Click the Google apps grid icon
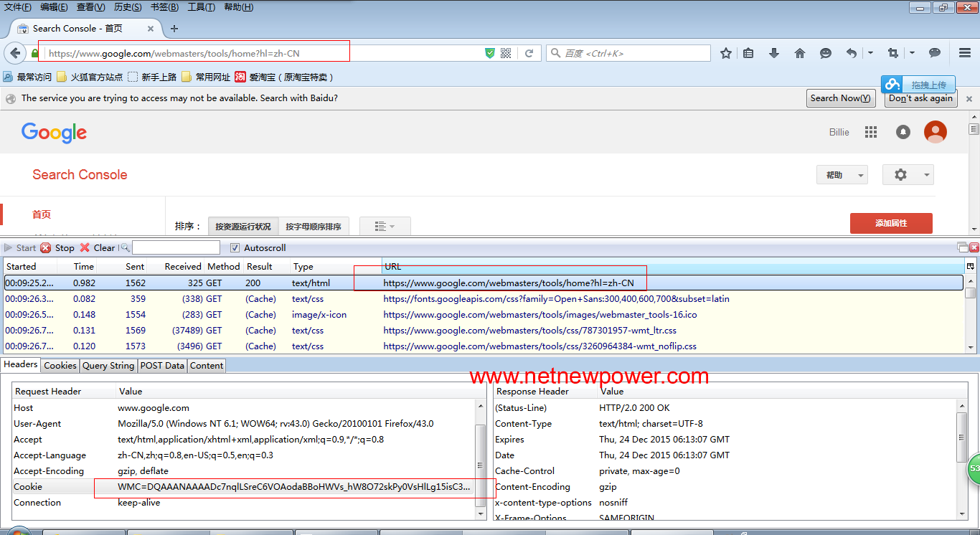The height and width of the screenshot is (535, 980). pos(871,132)
